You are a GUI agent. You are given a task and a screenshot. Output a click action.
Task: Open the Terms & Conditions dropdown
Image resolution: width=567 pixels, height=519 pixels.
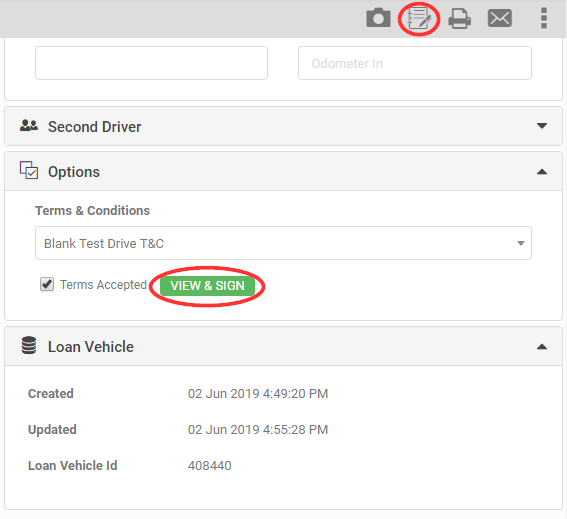click(283, 243)
